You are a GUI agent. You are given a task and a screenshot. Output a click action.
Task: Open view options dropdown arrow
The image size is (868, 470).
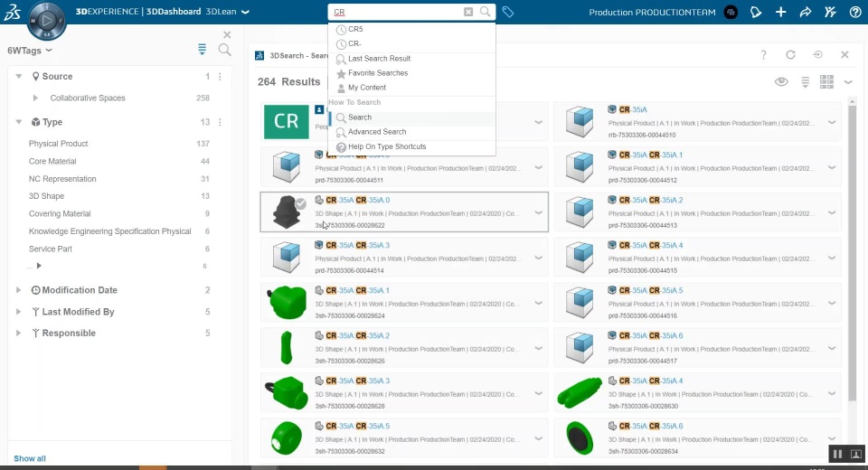(848, 82)
